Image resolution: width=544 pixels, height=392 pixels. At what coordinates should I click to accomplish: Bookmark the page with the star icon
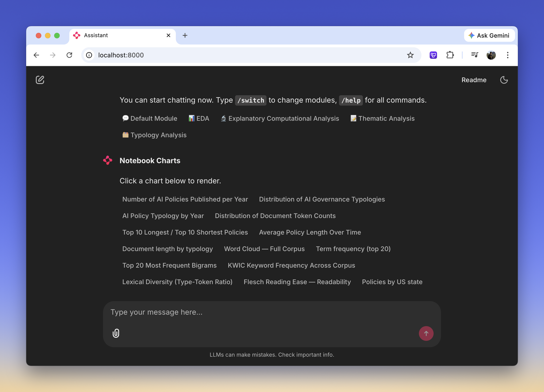click(410, 55)
